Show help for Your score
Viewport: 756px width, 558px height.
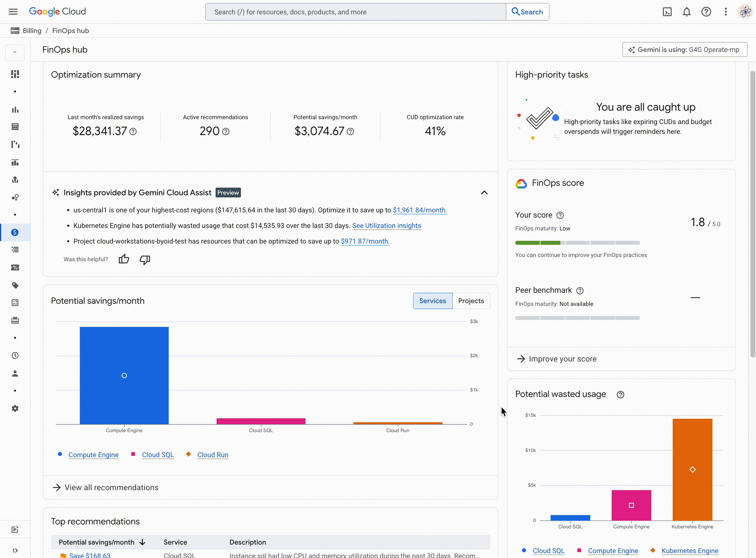560,215
